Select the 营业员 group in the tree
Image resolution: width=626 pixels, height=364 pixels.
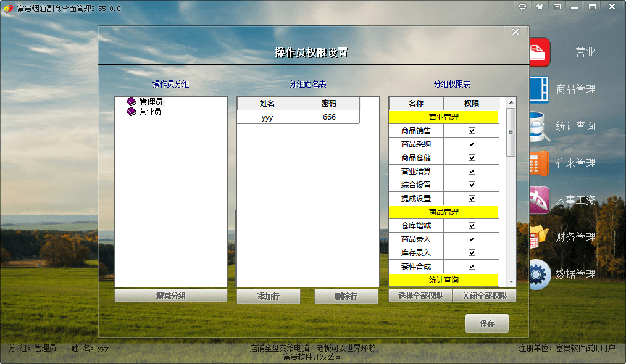coord(150,112)
